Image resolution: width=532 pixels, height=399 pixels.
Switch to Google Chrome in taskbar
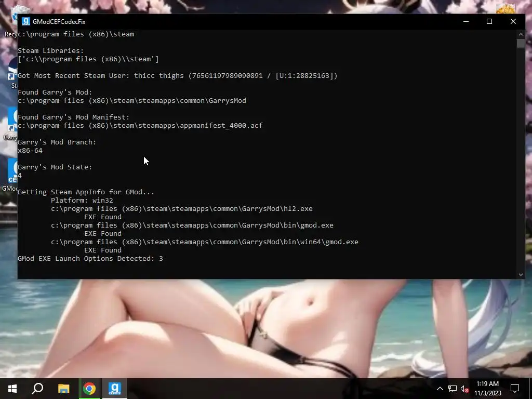89,389
